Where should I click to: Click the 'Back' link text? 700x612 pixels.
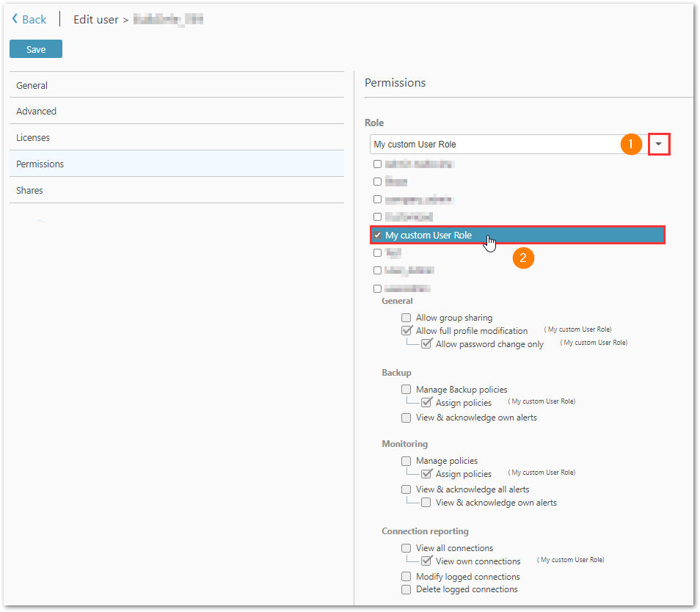click(34, 19)
